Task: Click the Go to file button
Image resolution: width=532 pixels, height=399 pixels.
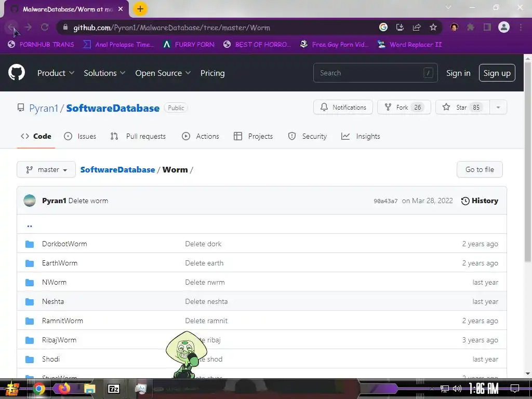Action: pyautogui.click(x=480, y=169)
